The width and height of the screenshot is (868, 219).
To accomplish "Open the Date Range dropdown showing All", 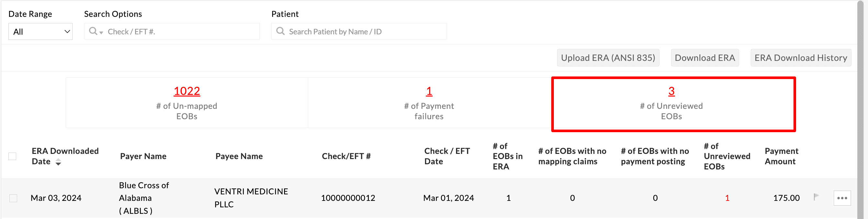I will 40,31.
